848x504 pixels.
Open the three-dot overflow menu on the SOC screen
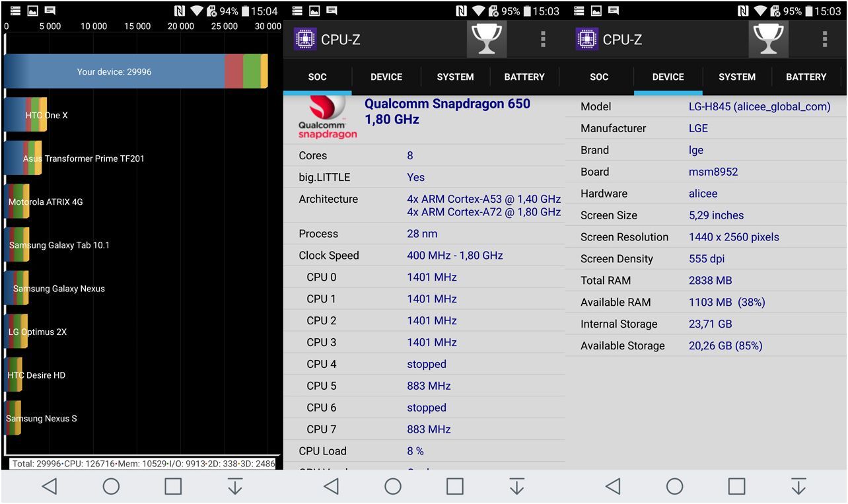click(543, 40)
